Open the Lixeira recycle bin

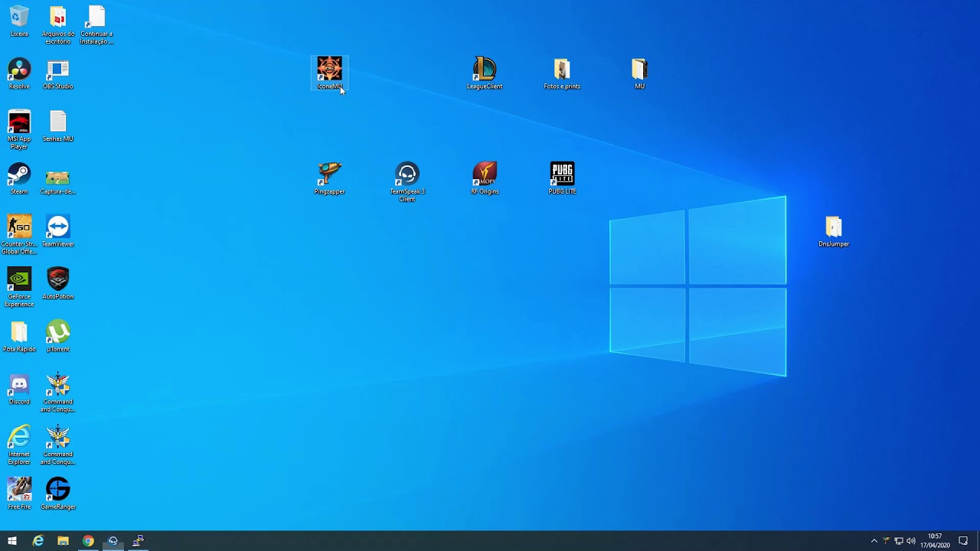(19, 21)
